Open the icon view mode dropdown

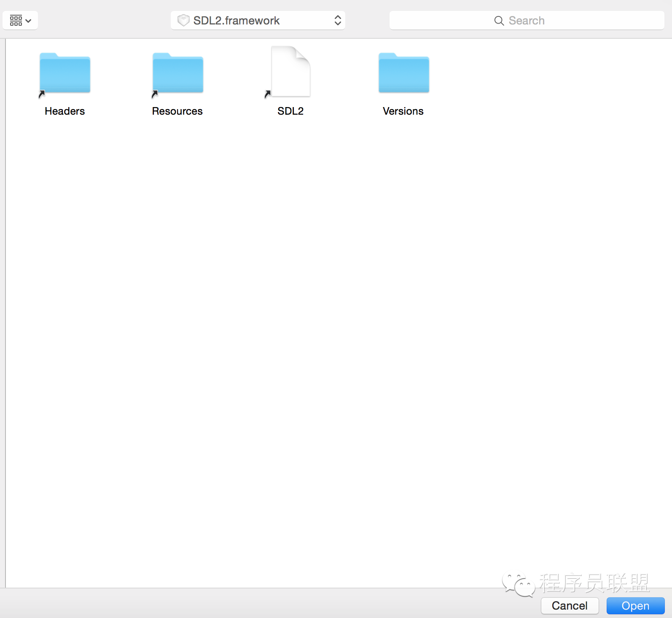pos(20,20)
